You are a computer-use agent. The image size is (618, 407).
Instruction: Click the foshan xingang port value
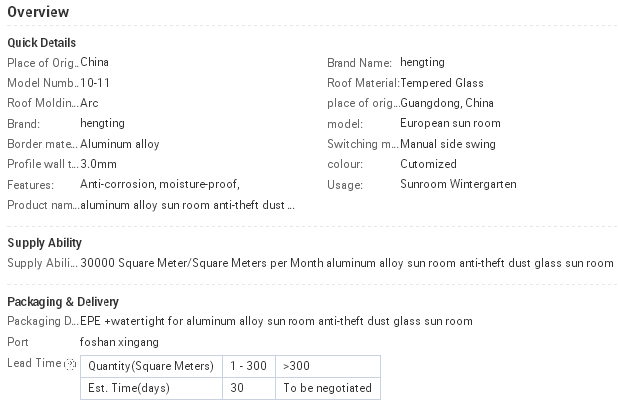tap(119, 342)
